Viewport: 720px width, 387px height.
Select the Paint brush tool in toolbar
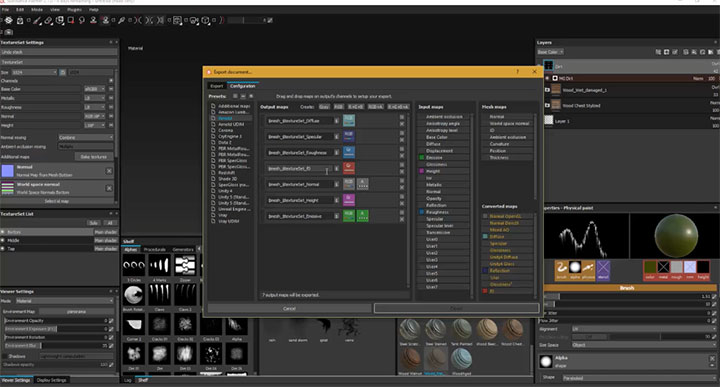(x=37, y=20)
